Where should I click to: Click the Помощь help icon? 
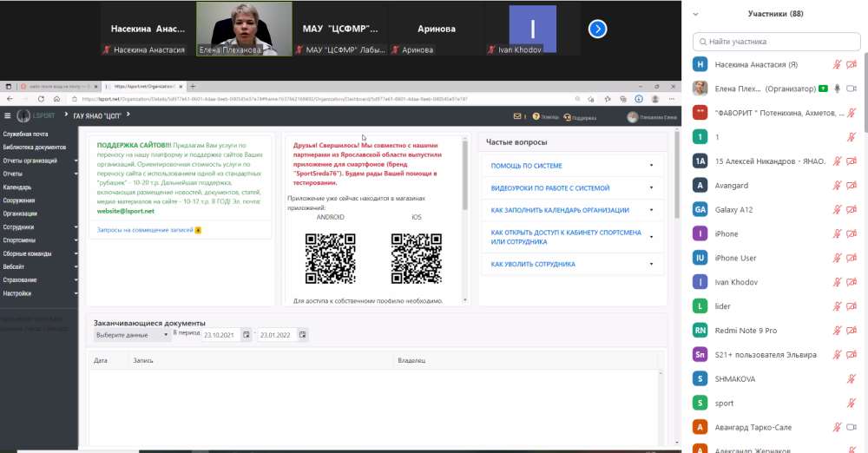coord(536,116)
